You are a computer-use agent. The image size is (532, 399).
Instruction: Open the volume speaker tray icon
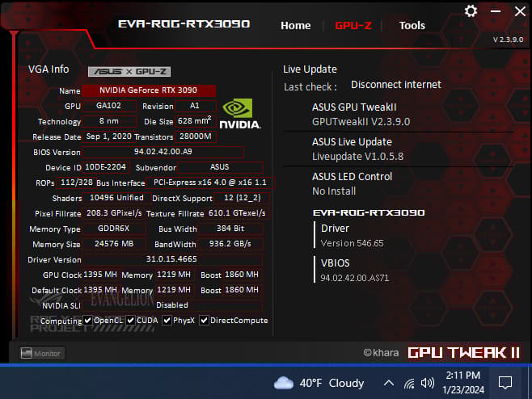coord(427,384)
